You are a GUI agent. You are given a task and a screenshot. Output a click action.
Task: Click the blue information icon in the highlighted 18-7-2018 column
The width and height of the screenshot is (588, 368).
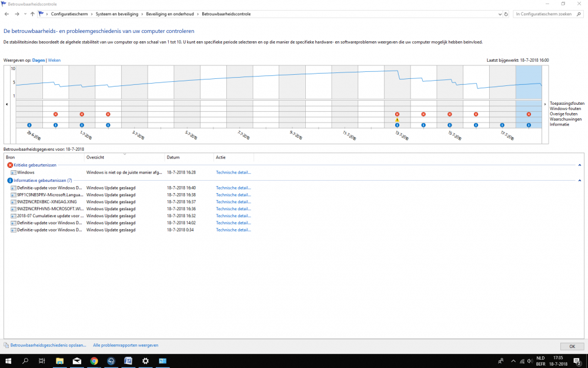click(x=529, y=125)
